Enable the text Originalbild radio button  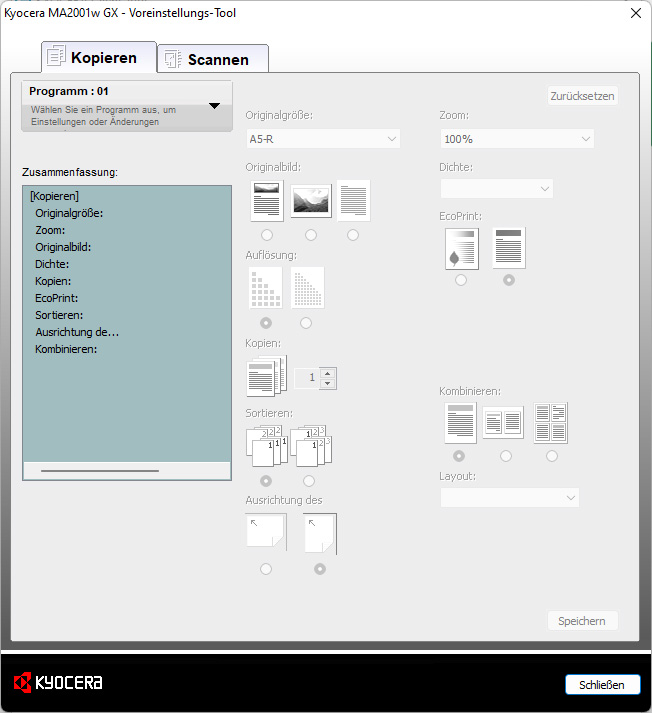coord(353,235)
